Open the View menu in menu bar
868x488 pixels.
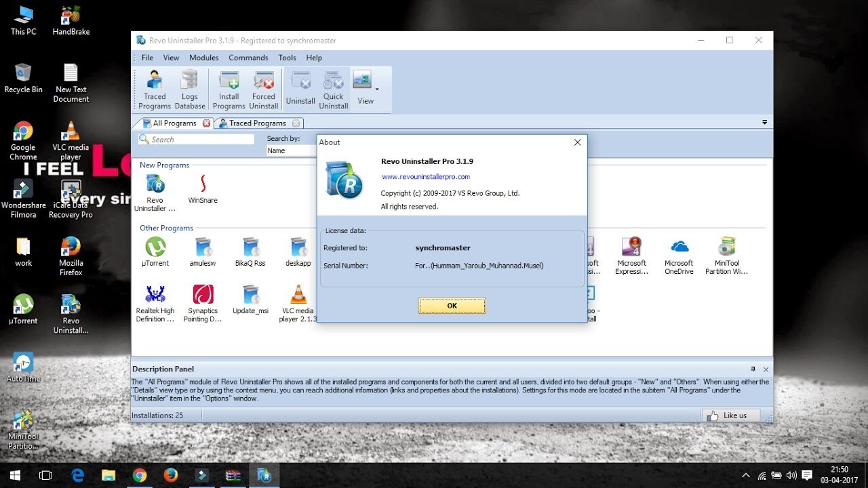click(171, 58)
